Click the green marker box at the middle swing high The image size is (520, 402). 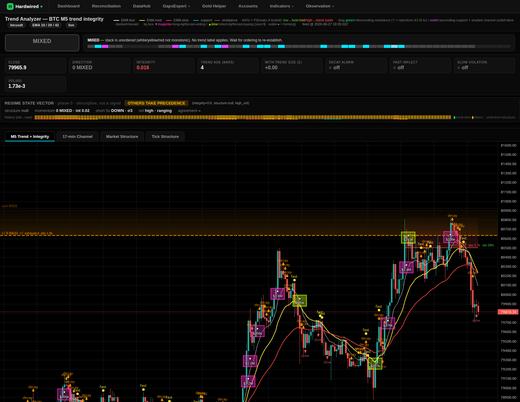coord(300,301)
